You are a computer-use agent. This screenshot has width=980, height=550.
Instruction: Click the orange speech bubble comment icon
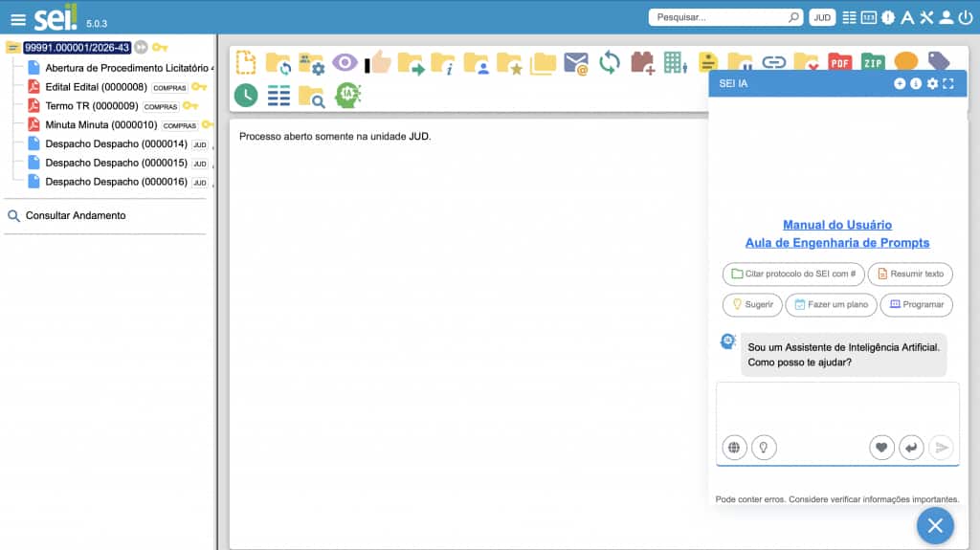point(905,60)
